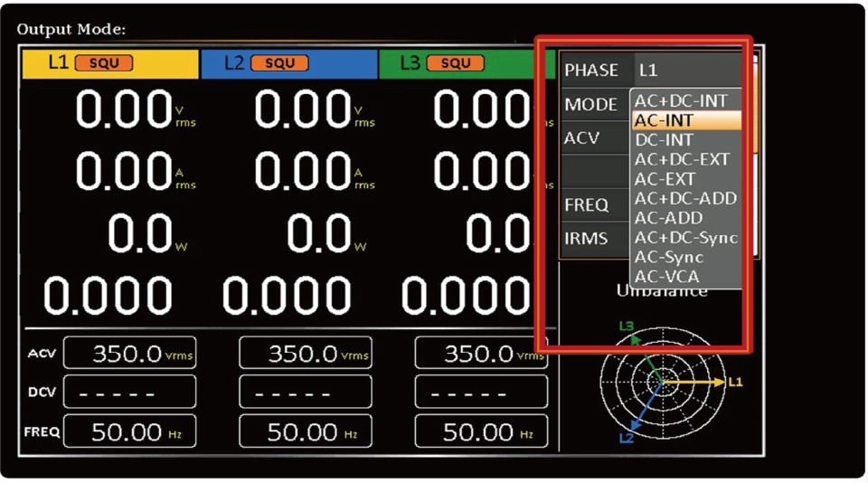Choose AC+DC-ADD mode option
This screenshot has height=483, width=868.
tap(685, 198)
